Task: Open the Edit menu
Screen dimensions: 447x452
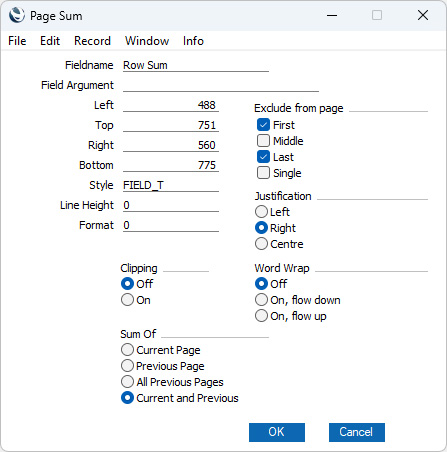Action: [x=50, y=41]
